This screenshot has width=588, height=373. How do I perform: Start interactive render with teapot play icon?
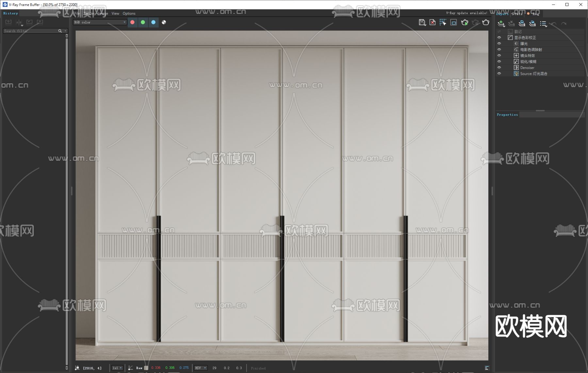pyautogui.click(x=465, y=23)
